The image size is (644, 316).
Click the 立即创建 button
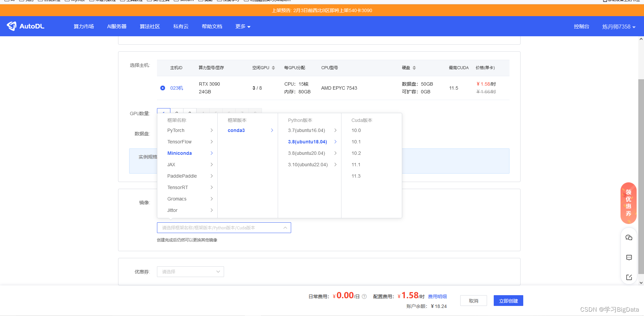click(508, 301)
